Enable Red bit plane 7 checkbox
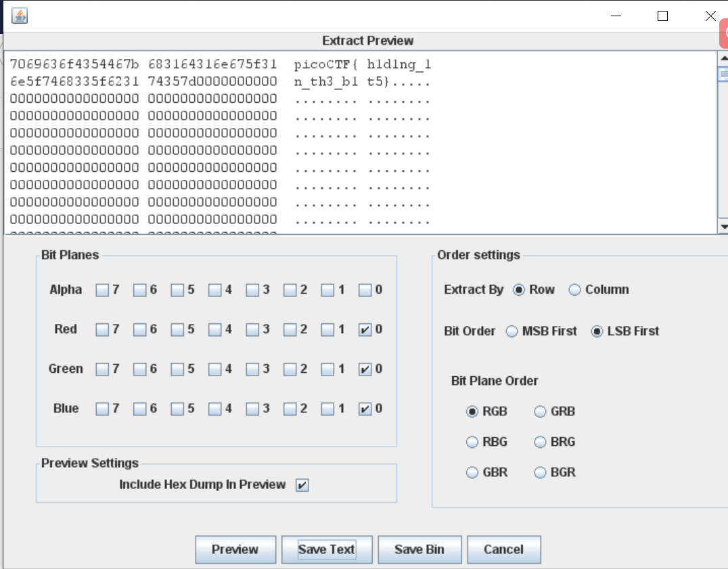 (x=102, y=329)
